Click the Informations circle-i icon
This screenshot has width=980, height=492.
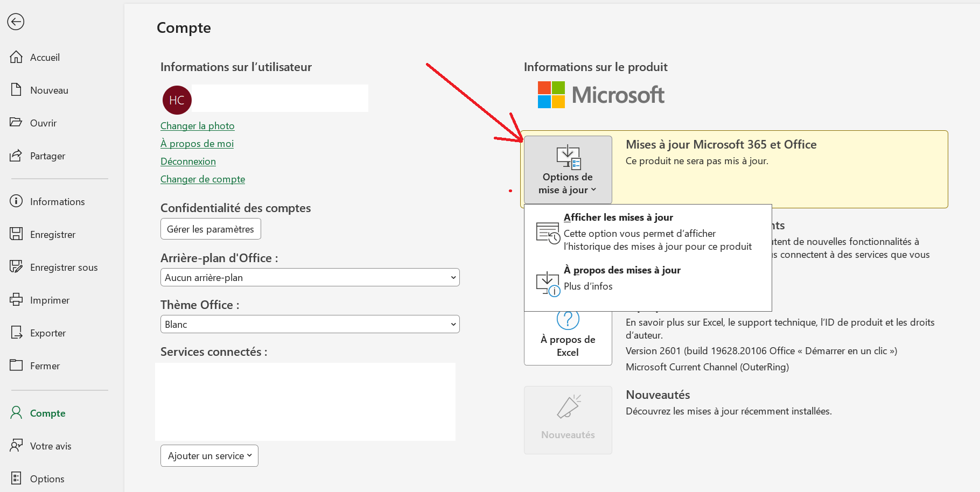[16, 201]
